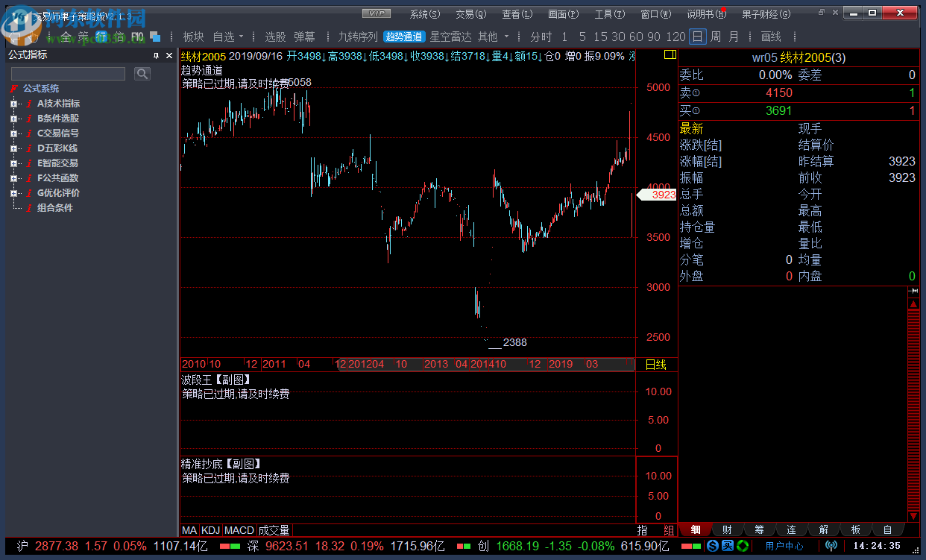
Task: Click the 日线 period label
Action: (x=656, y=365)
